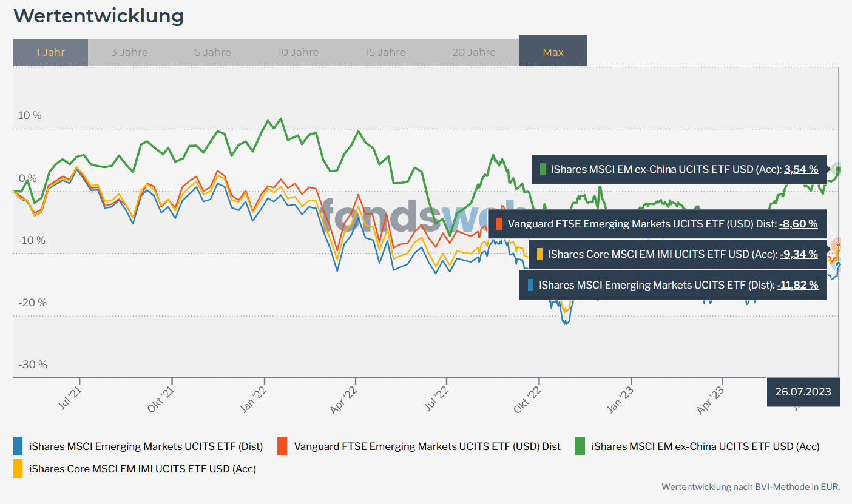The height and width of the screenshot is (504, 852).
Task: Click green swatch for iShares EM ex-China legend
Action: tap(580, 446)
